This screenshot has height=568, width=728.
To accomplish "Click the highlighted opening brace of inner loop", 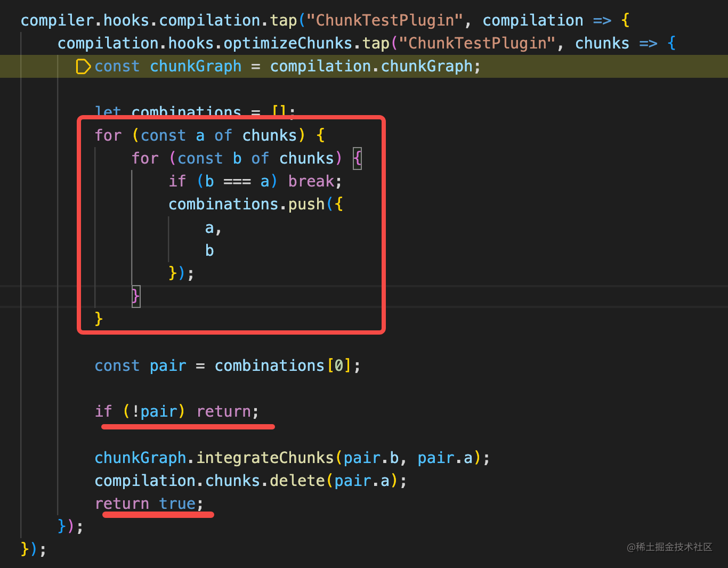I will click(357, 159).
